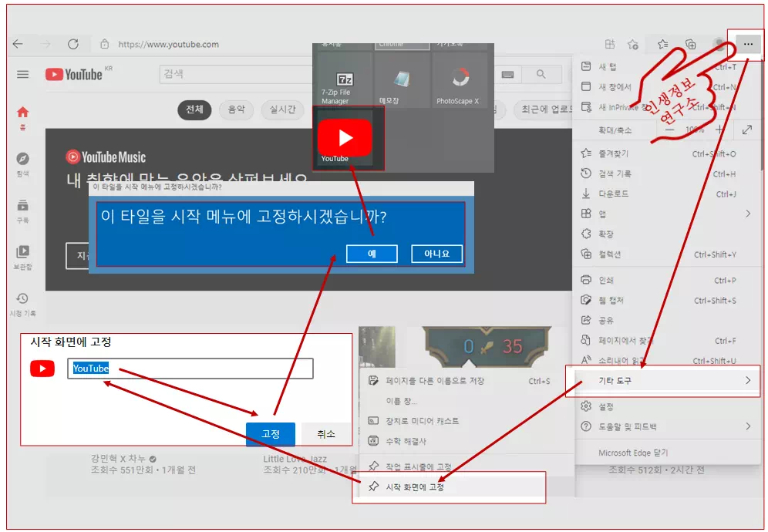Select the 음악 filter chip

(236, 109)
